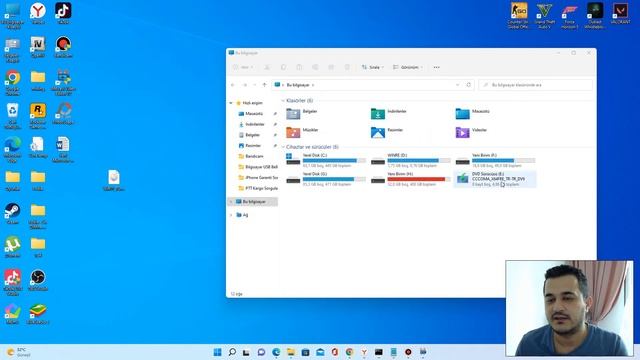The image size is (640, 360).
Task: Select the Yeni Birim (H:) drive with red bar
Action: pos(410,179)
